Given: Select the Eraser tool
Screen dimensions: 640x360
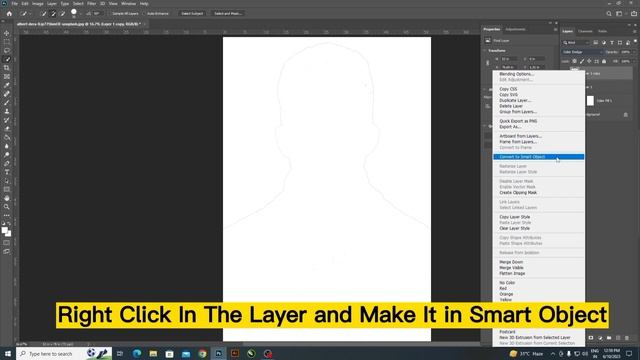Looking at the screenshot, I should [x=7, y=129].
